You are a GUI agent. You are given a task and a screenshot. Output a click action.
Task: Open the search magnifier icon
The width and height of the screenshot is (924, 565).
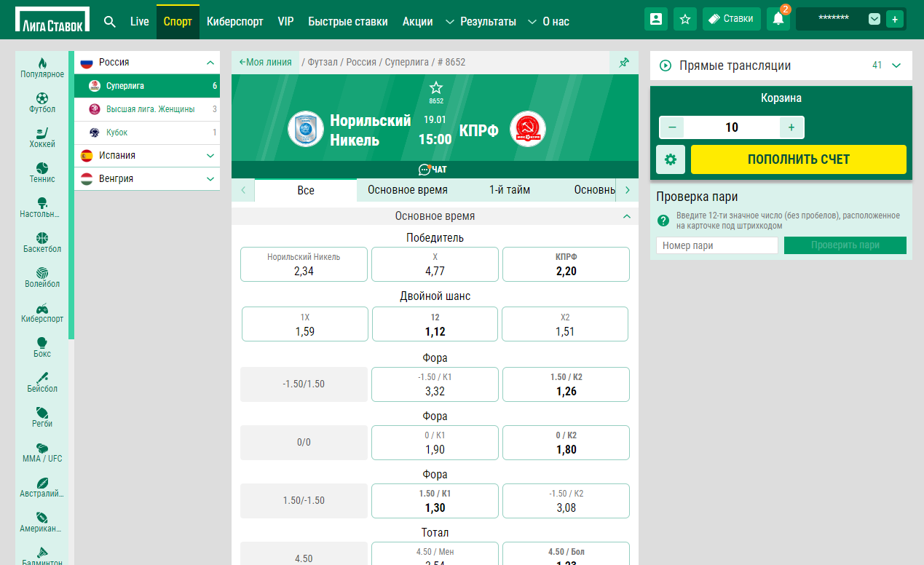tap(110, 21)
